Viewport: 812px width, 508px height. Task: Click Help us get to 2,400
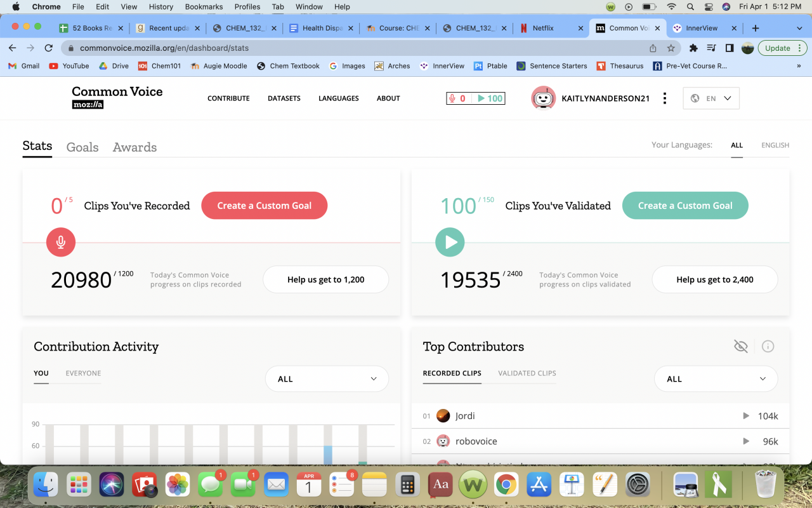715,279
